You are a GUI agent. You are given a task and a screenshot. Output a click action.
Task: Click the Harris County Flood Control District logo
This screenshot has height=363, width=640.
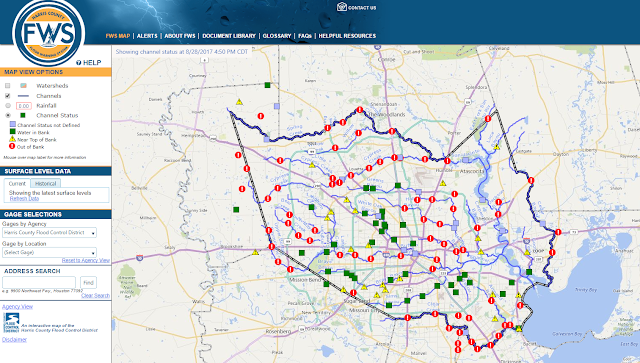[x=11, y=323]
